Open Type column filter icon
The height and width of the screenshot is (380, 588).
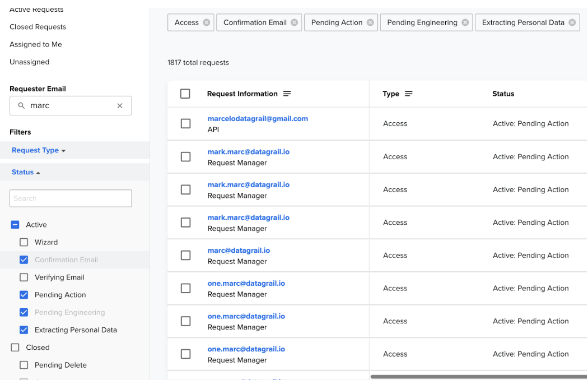click(409, 94)
